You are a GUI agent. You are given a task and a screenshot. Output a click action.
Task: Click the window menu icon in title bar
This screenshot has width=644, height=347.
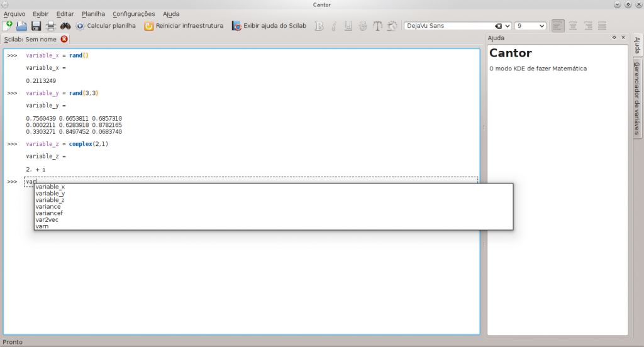[x=5, y=4]
